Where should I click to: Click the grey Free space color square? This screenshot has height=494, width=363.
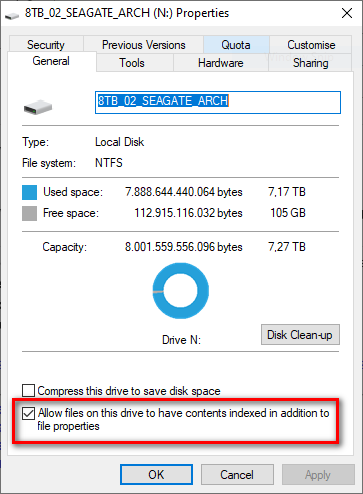click(x=29, y=213)
